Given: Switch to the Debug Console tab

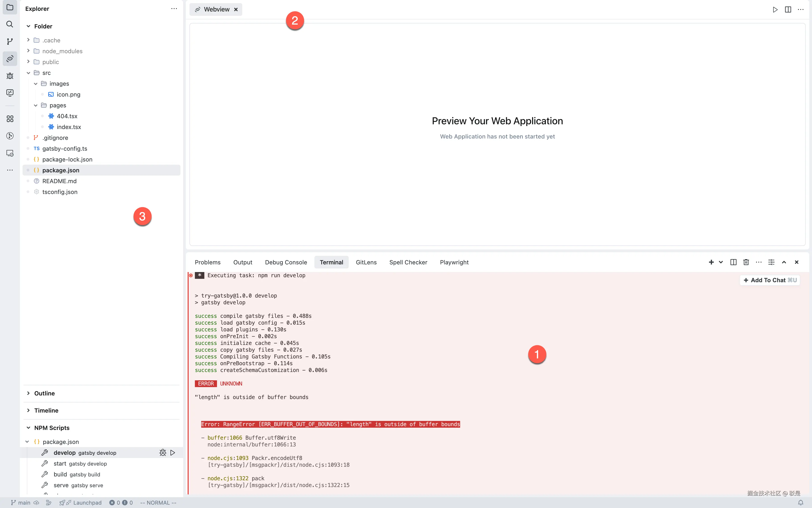Looking at the screenshot, I should coord(286,262).
